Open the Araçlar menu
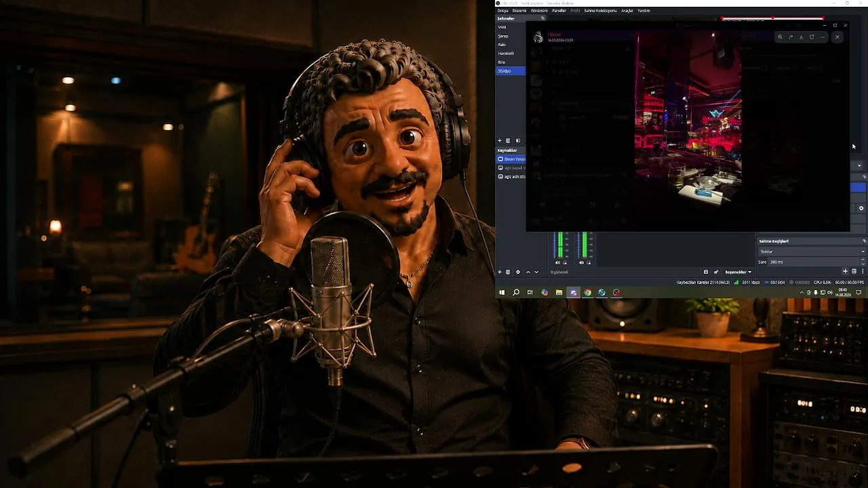Viewport: 868px width, 488px height. pos(627,11)
